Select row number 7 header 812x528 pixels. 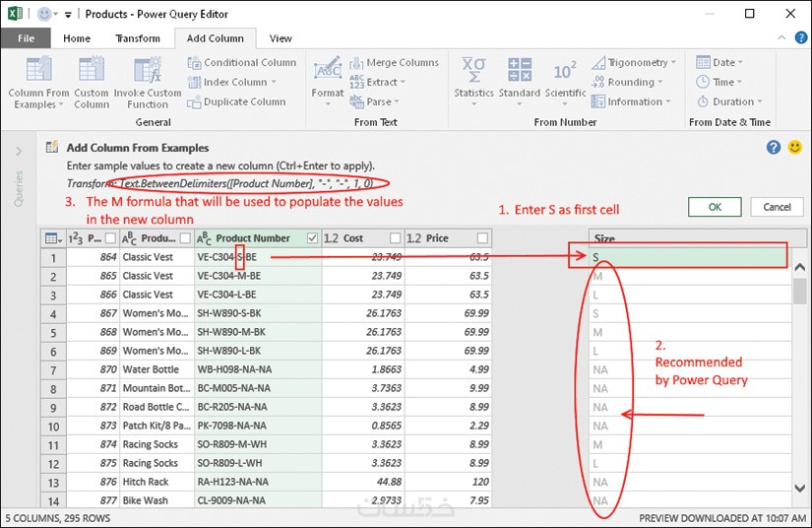pyautogui.click(x=53, y=370)
